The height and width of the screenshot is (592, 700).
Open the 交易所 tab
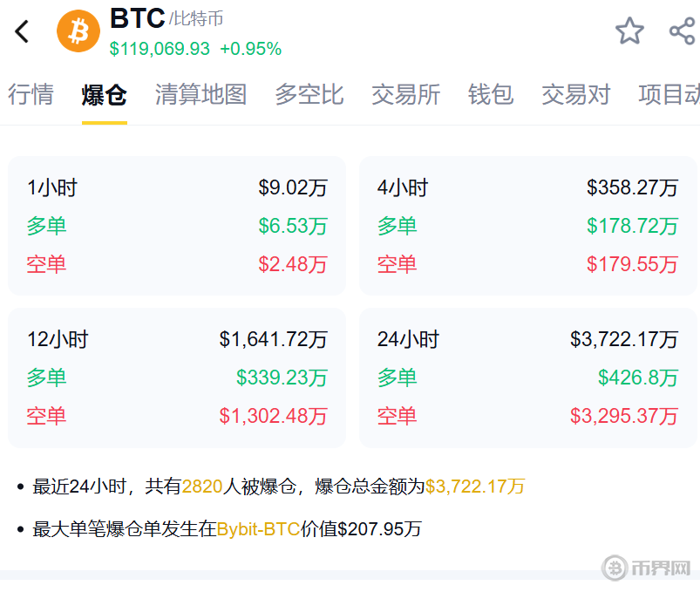tap(405, 94)
